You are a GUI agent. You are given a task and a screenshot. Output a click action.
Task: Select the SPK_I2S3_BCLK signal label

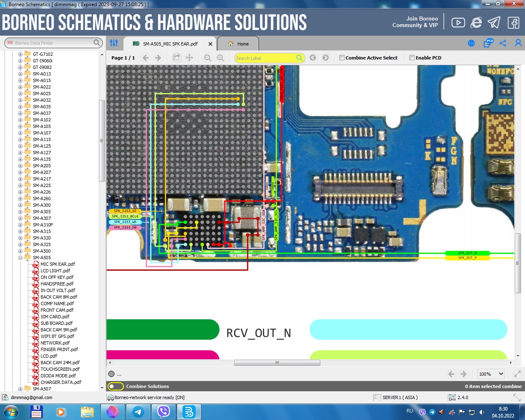point(125,216)
